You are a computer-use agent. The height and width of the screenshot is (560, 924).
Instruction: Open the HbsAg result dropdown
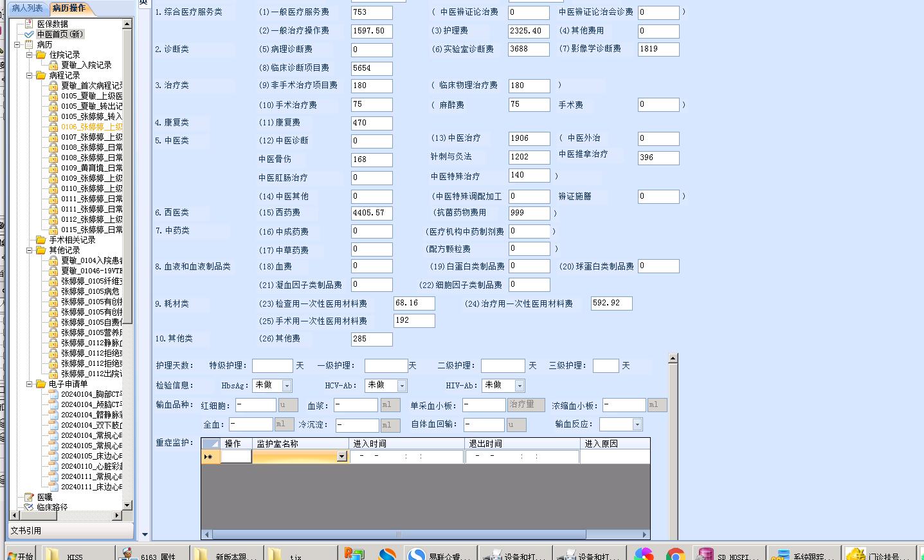tap(287, 386)
